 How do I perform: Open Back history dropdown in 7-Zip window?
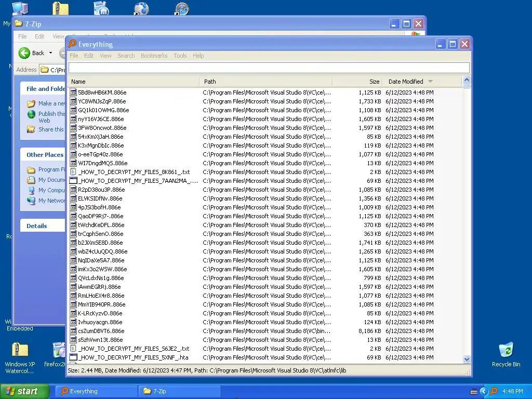(50, 53)
